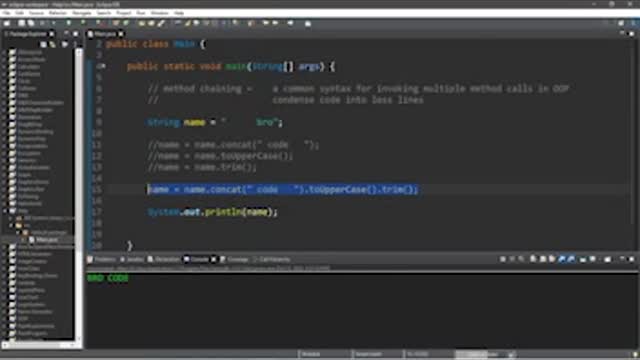
Task: Open the Run menu
Action: coord(141,13)
